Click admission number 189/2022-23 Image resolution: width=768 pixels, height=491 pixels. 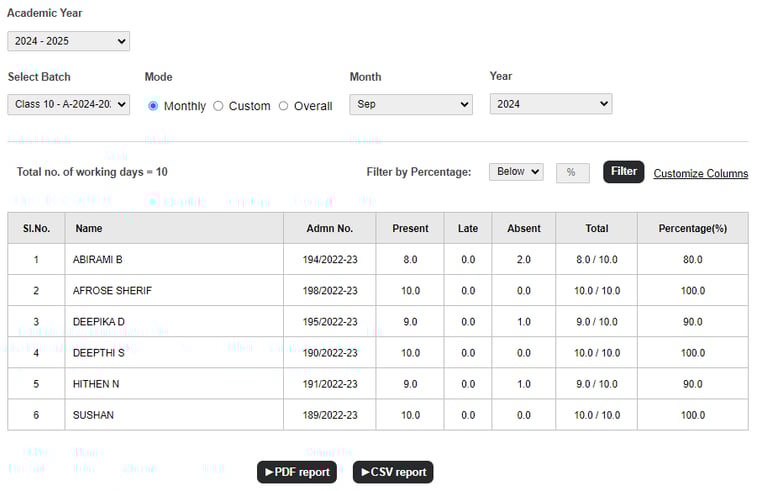click(330, 415)
